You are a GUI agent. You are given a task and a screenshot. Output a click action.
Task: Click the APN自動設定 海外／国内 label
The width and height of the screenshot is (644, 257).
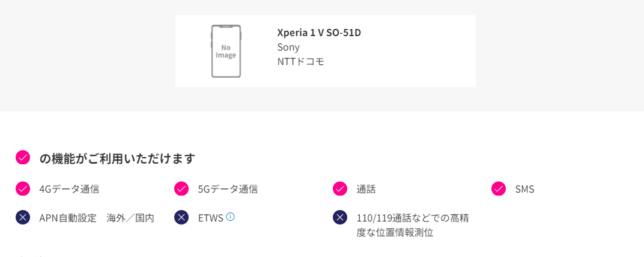click(x=97, y=218)
